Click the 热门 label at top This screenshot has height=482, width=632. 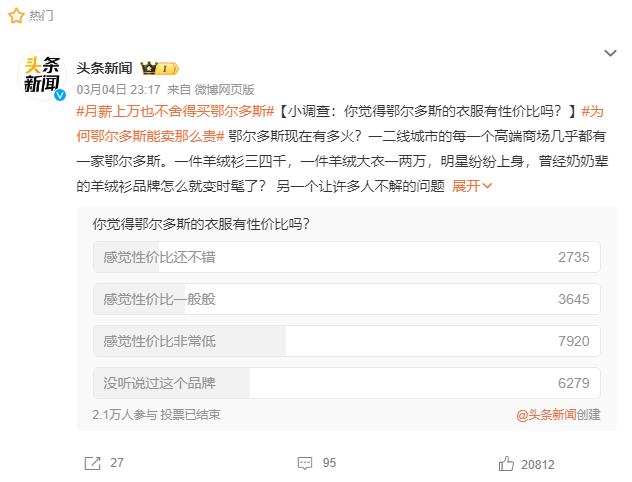[42, 16]
